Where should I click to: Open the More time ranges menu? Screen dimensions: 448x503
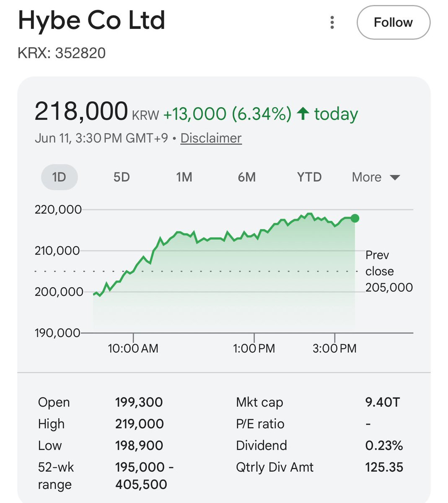point(376,177)
